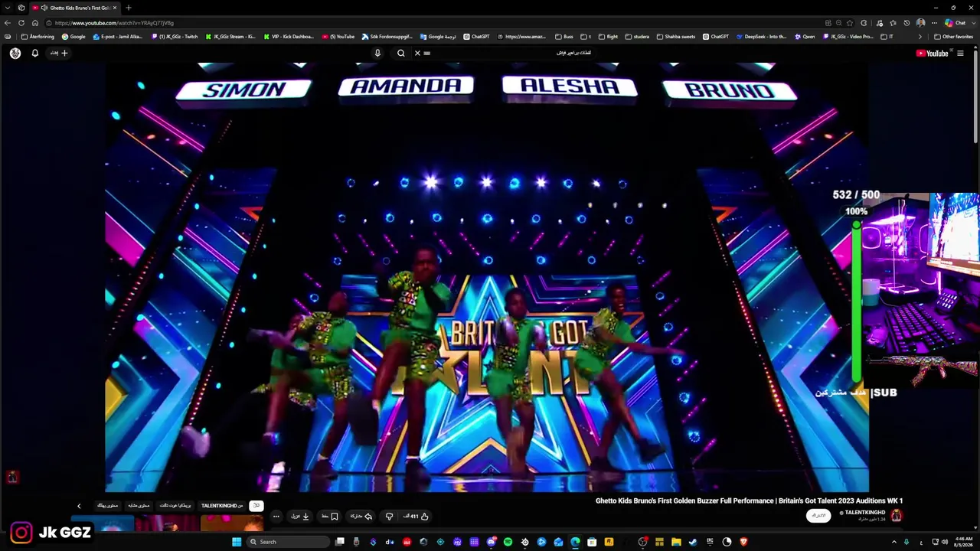Show more bookmarks with overflow chevron
The height and width of the screenshot is (551, 980).
[920, 37]
